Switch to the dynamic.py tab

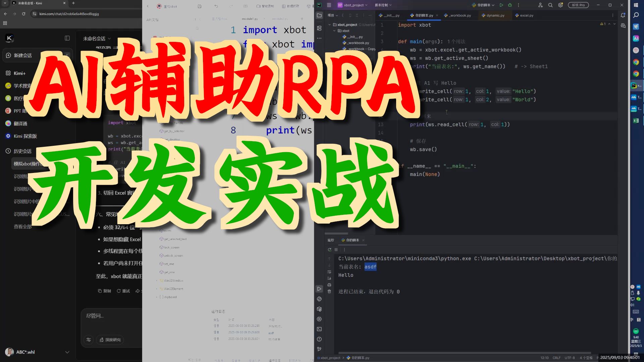[x=494, y=15]
